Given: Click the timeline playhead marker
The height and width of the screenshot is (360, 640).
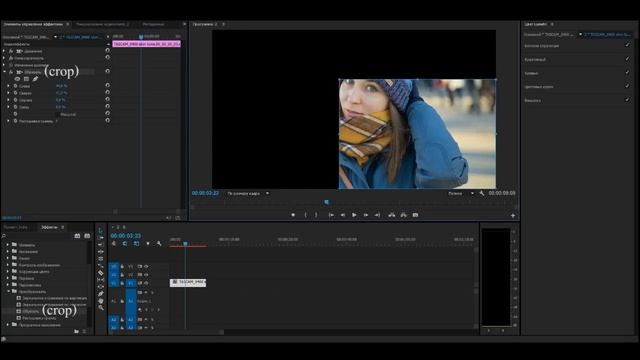Looking at the screenshot, I should (185, 243).
